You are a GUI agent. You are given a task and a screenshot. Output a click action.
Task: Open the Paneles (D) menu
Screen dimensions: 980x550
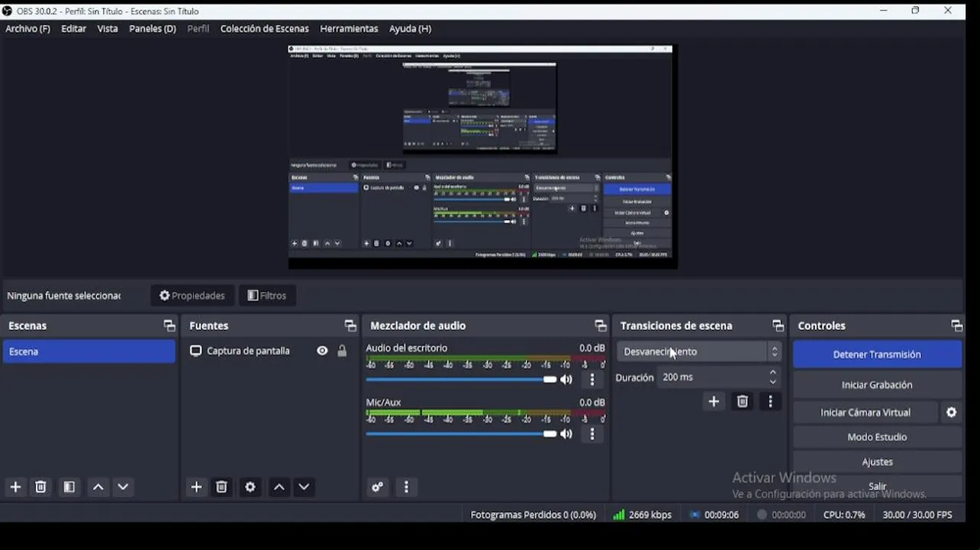(153, 28)
